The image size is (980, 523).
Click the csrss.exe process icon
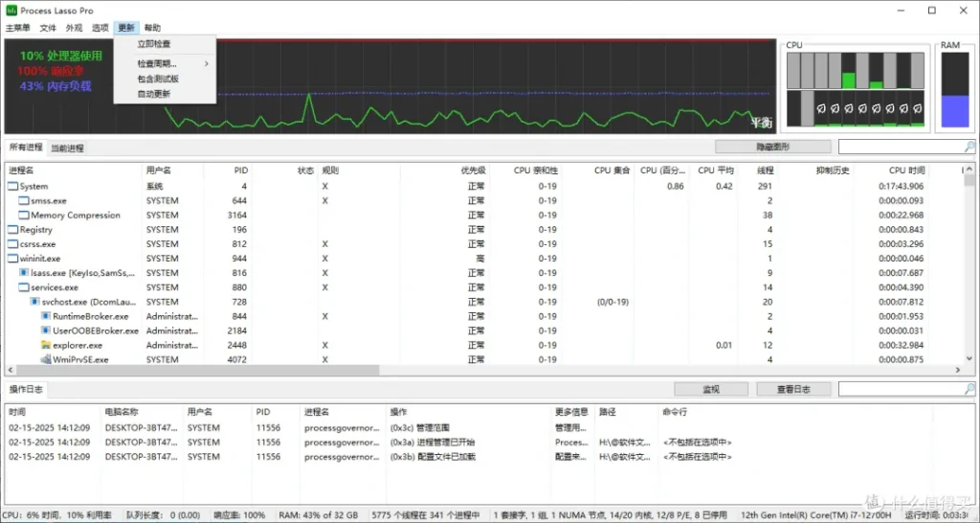tap(12, 244)
